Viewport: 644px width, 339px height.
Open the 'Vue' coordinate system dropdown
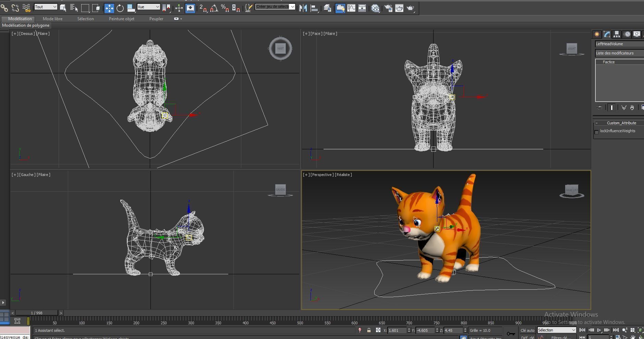click(x=148, y=7)
